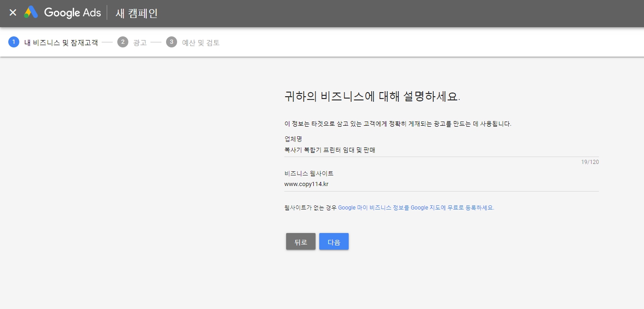644x309 pixels.
Task: Go to the 예산 및 검토 step label
Action: pos(201,43)
